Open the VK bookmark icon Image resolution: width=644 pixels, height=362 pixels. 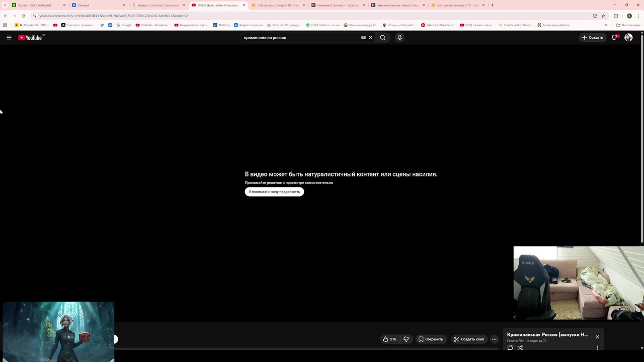pos(110,25)
